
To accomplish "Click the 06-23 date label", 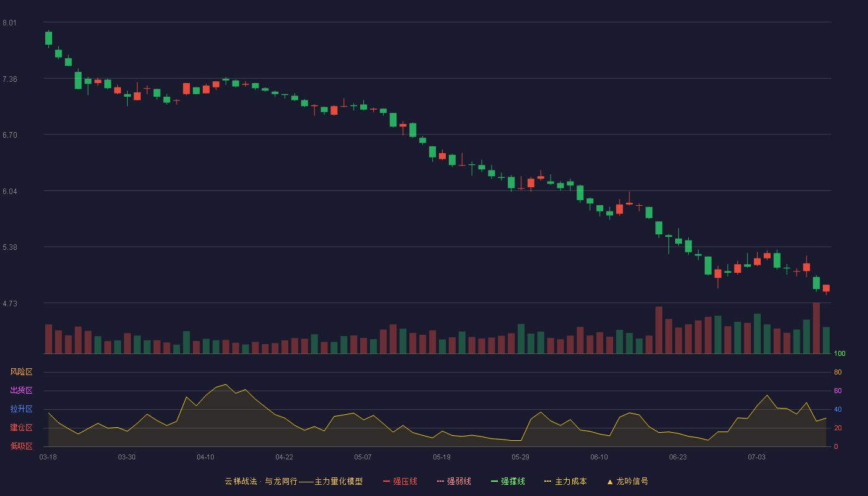I will pyautogui.click(x=678, y=457).
